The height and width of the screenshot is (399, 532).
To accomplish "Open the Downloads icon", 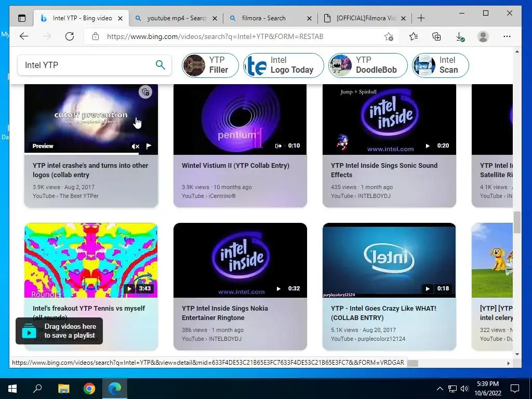I will (x=460, y=37).
